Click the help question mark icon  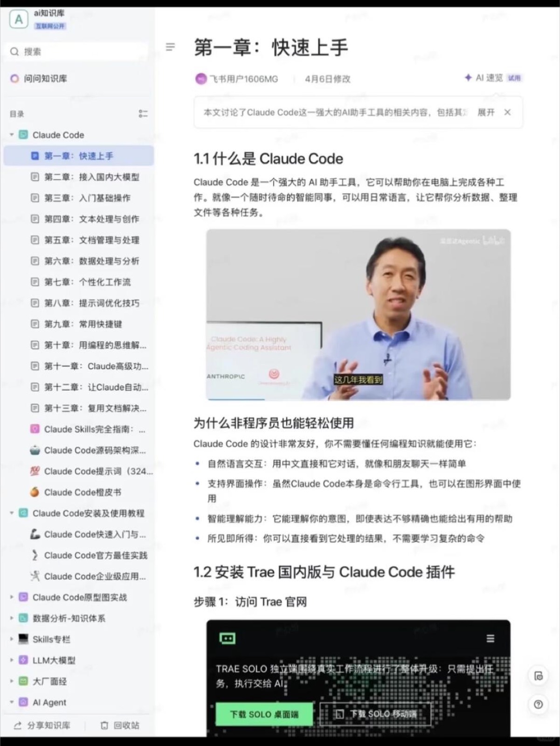pyautogui.click(x=539, y=705)
